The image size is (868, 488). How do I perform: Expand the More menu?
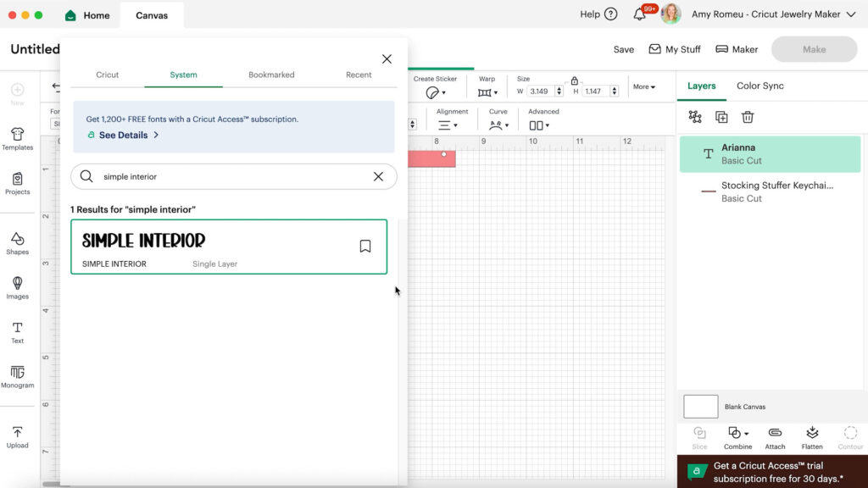click(x=644, y=87)
